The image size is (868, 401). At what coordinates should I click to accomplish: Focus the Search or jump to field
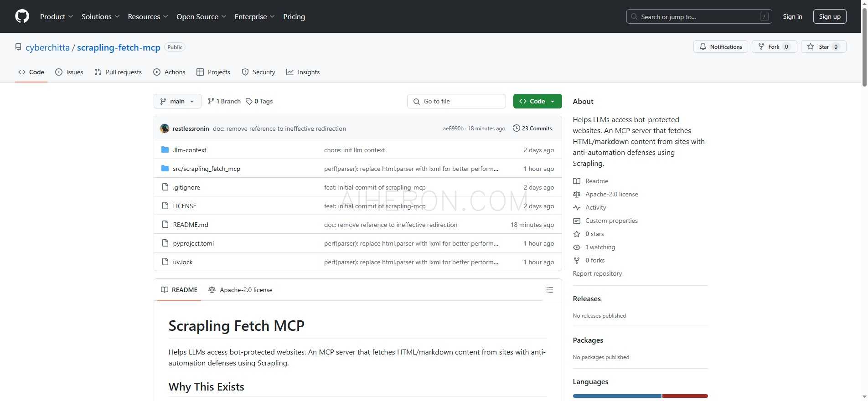coord(699,16)
